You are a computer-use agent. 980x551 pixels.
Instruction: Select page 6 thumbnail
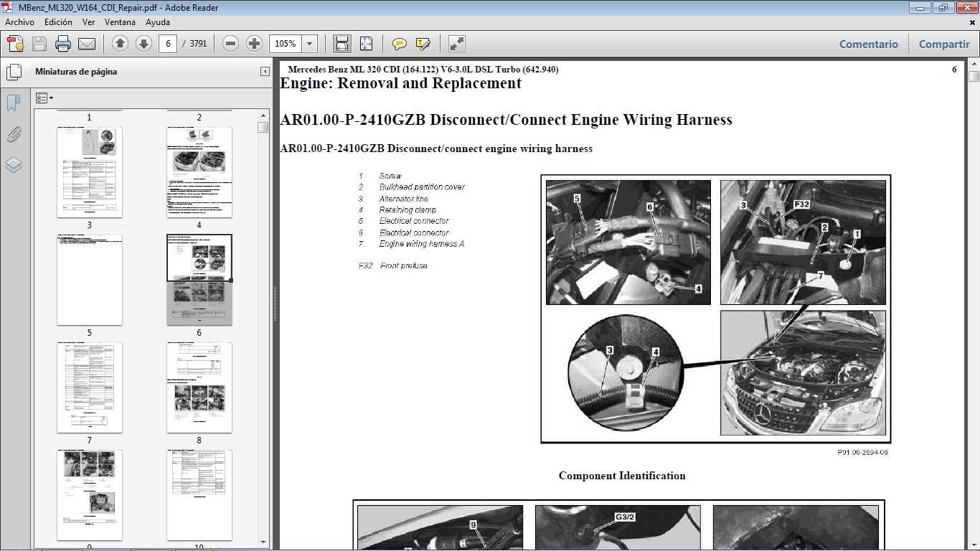[199, 280]
